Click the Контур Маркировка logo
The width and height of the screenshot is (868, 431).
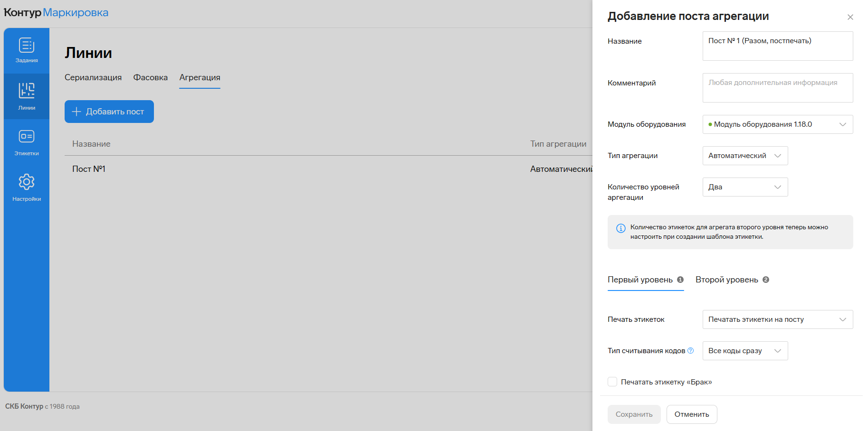click(x=56, y=12)
